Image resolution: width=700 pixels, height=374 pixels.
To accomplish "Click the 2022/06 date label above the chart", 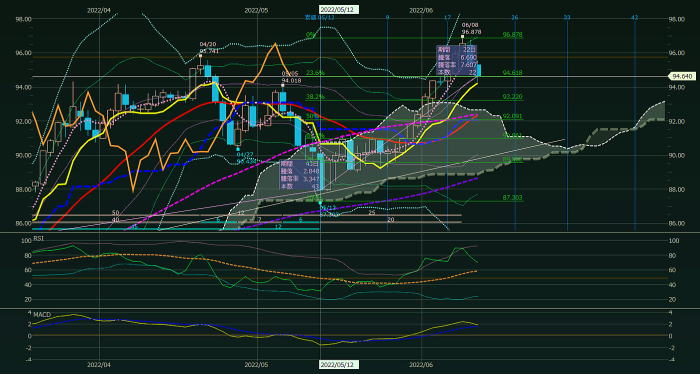I will click(421, 10).
